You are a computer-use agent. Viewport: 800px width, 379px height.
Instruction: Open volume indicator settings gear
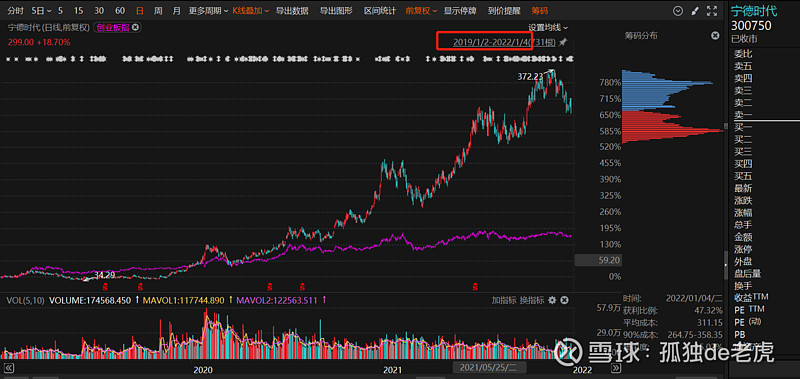pyautogui.click(x=552, y=300)
